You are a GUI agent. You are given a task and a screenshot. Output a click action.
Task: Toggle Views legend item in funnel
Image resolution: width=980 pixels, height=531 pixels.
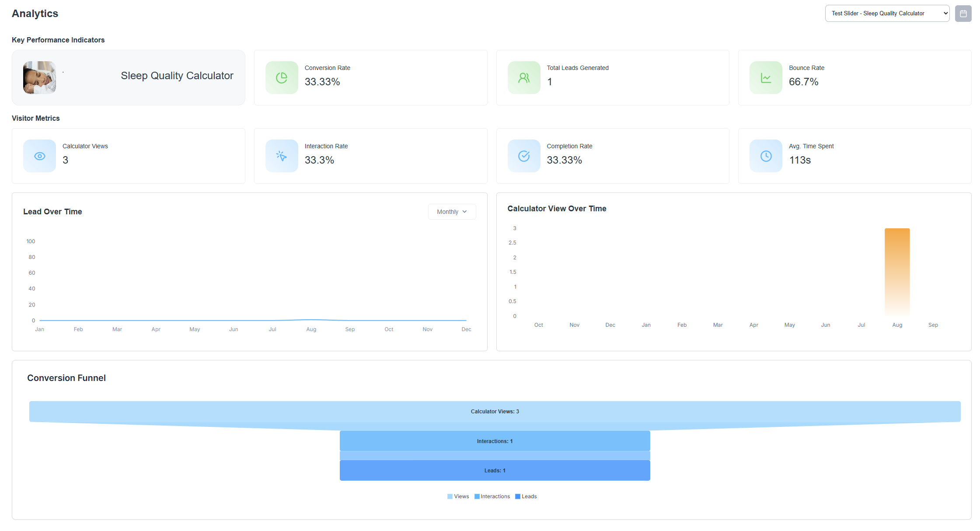pyautogui.click(x=458, y=496)
